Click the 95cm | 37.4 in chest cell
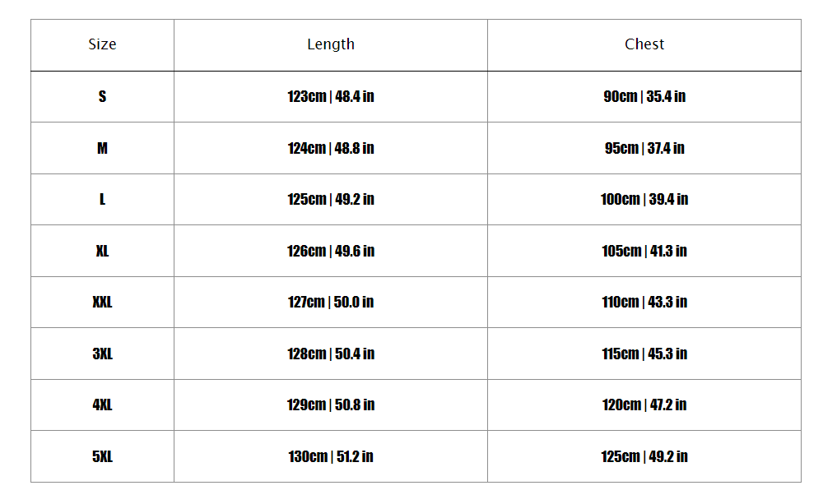 [x=644, y=148]
